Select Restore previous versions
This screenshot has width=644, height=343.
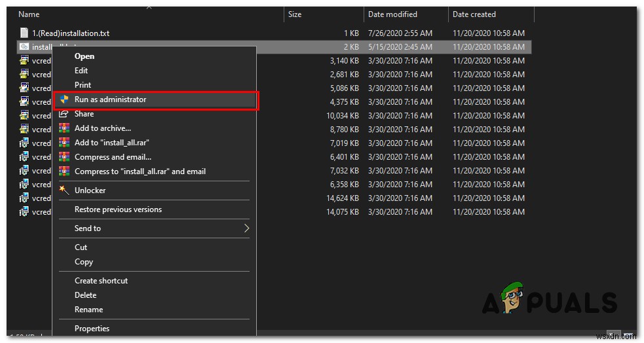[118, 209]
